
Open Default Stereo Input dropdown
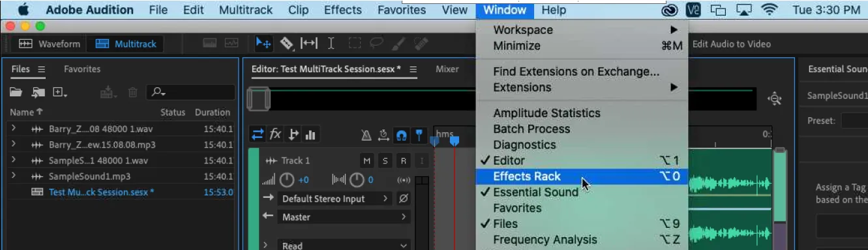click(x=336, y=199)
